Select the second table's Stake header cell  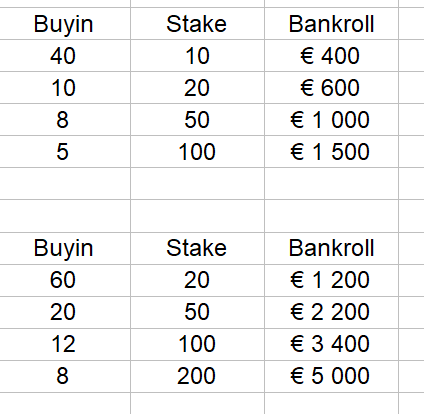pos(197,248)
